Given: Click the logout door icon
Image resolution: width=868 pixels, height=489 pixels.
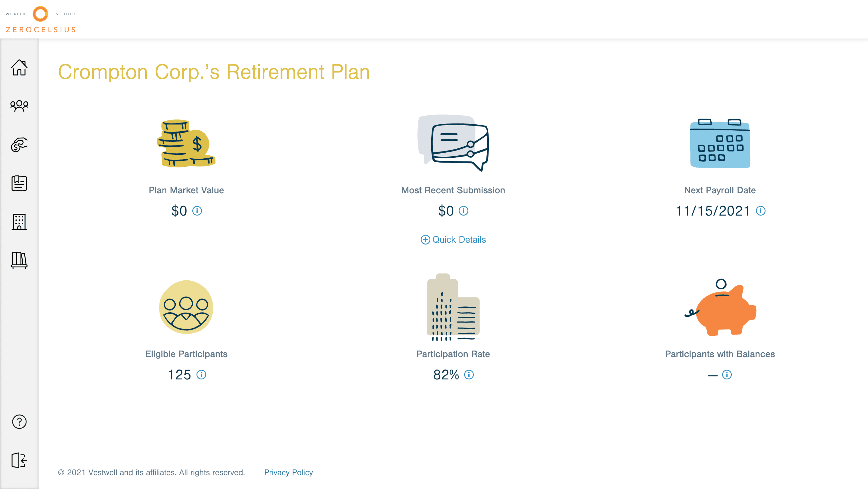Looking at the screenshot, I should pyautogui.click(x=19, y=460).
